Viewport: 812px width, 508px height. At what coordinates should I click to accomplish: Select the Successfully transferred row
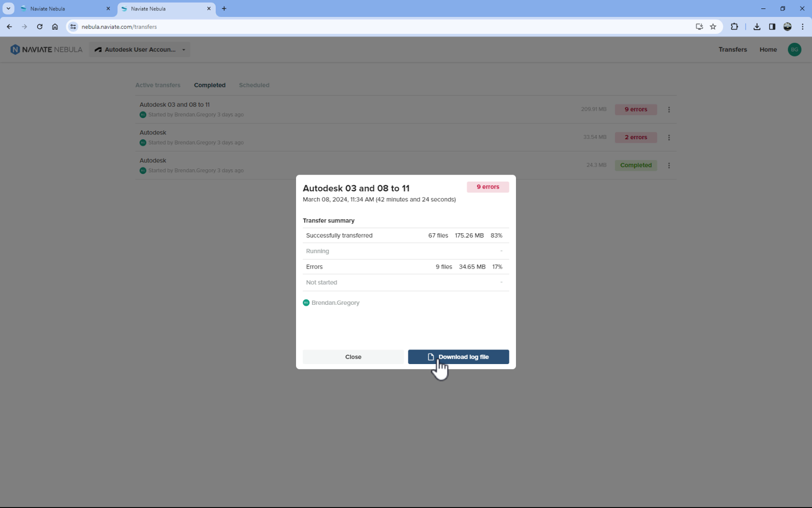pyautogui.click(x=406, y=235)
